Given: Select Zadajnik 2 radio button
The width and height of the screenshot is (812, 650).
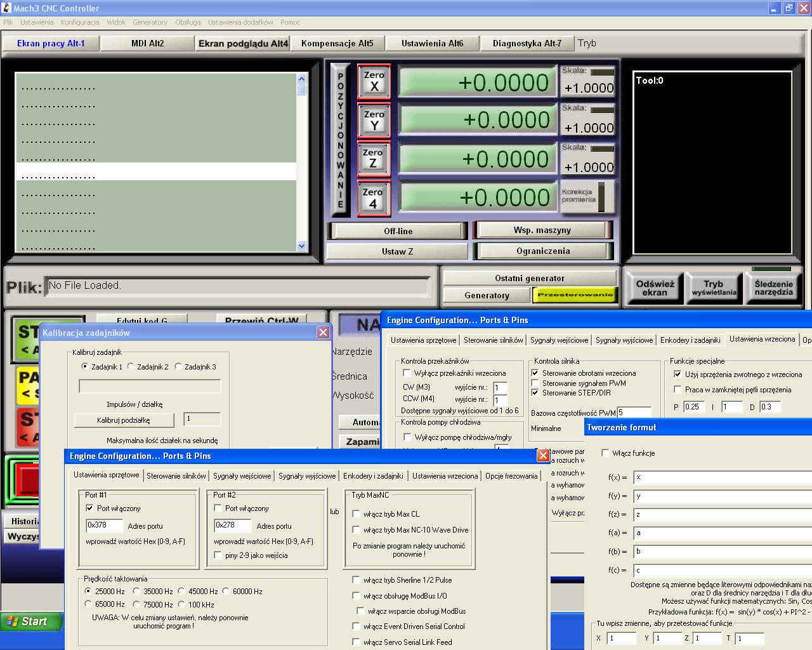Looking at the screenshot, I should 131,366.
